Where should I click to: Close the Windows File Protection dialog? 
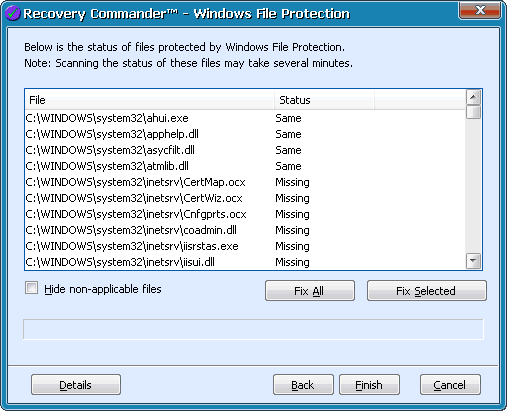tap(480, 11)
